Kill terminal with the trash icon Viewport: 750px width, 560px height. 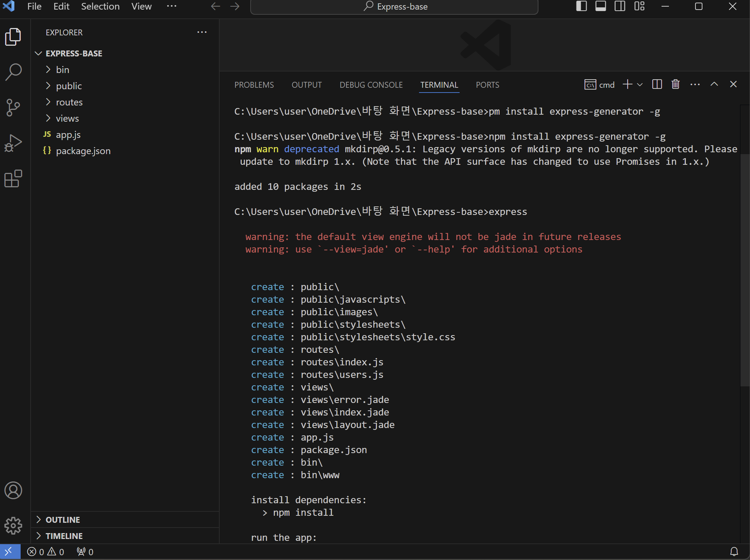(675, 84)
